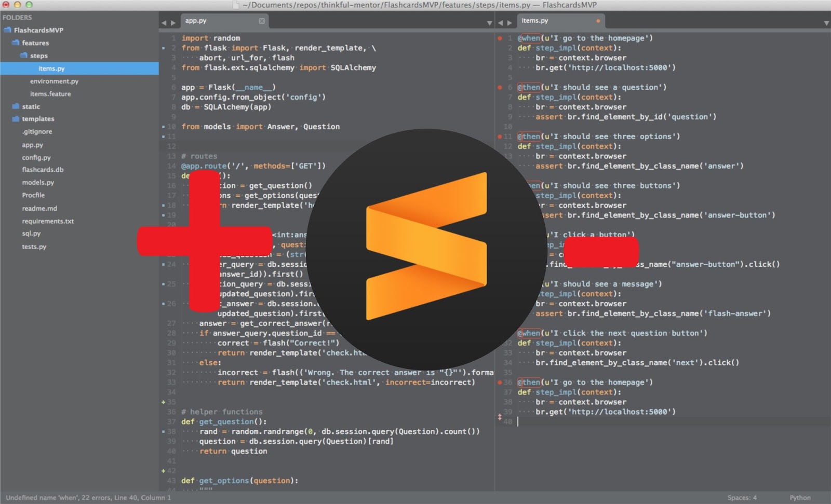Open readme.md from the sidebar
Viewport: 831px width, 504px height.
39,209
